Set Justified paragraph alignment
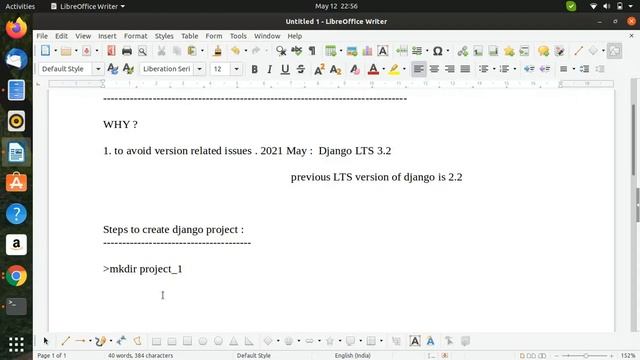640x360 pixels. coord(465,69)
